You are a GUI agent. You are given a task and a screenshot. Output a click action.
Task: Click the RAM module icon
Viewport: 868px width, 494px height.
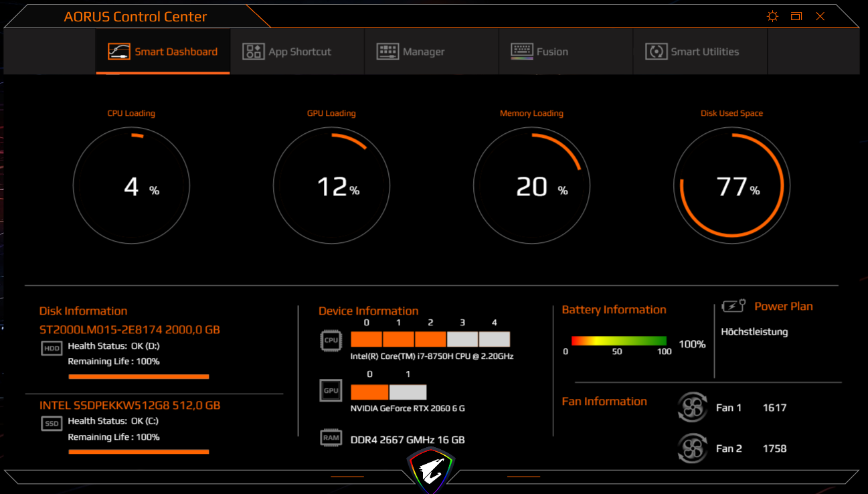(x=331, y=438)
